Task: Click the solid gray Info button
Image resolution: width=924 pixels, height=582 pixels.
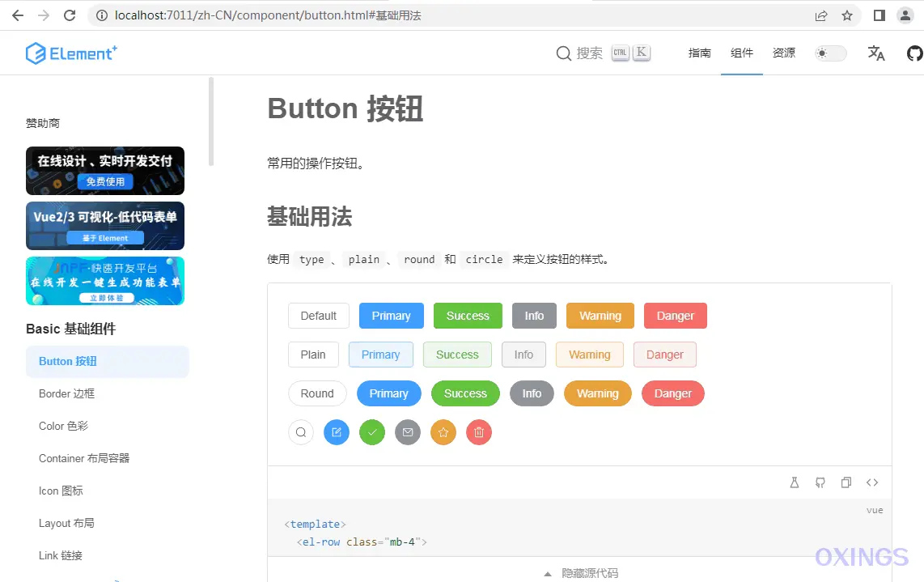Action: (x=535, y=316)
